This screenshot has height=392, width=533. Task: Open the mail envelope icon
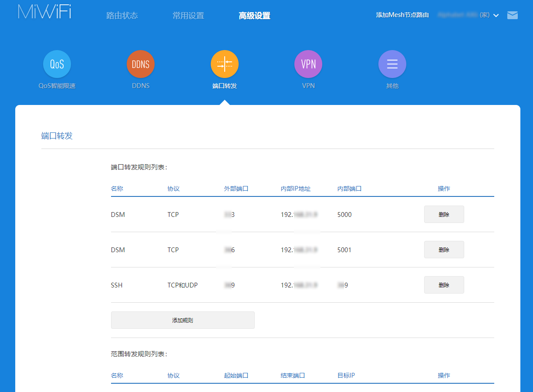[x=513, y=15]
